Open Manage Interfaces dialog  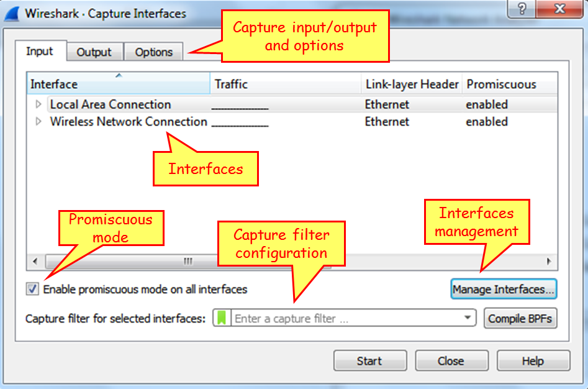point(504,289)
